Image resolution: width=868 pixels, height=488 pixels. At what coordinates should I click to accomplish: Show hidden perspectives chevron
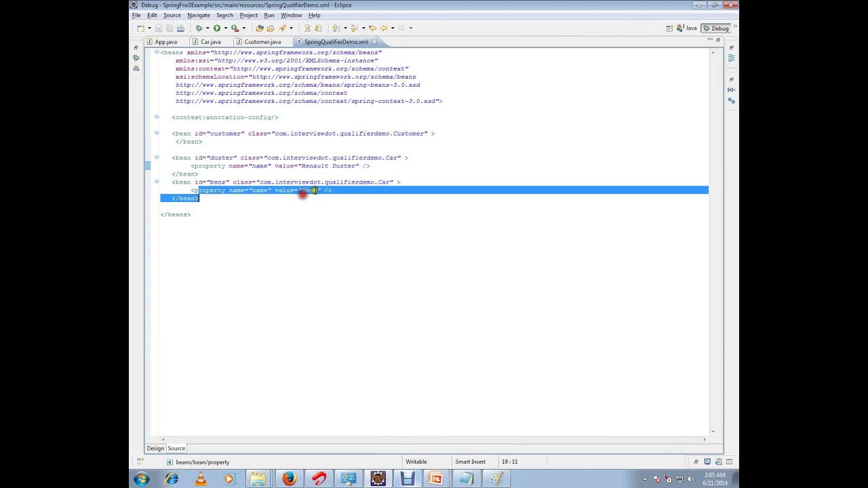click(735, 26)
